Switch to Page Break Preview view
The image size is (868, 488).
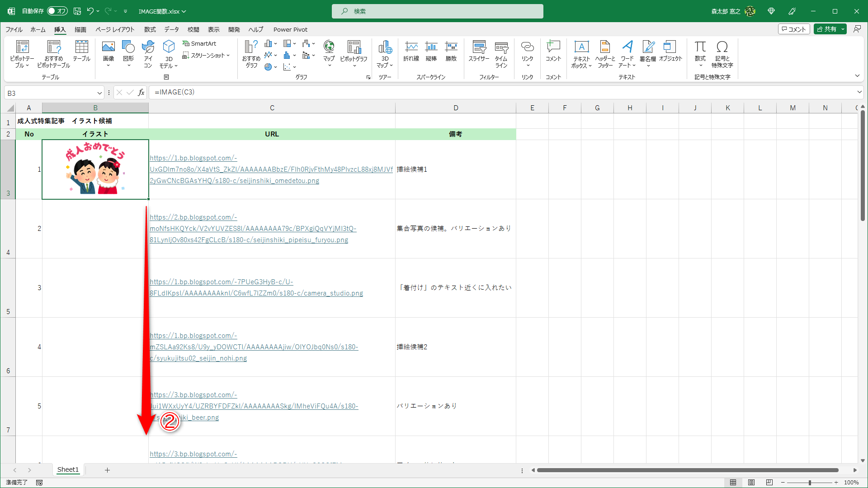[x=770, y=482]
